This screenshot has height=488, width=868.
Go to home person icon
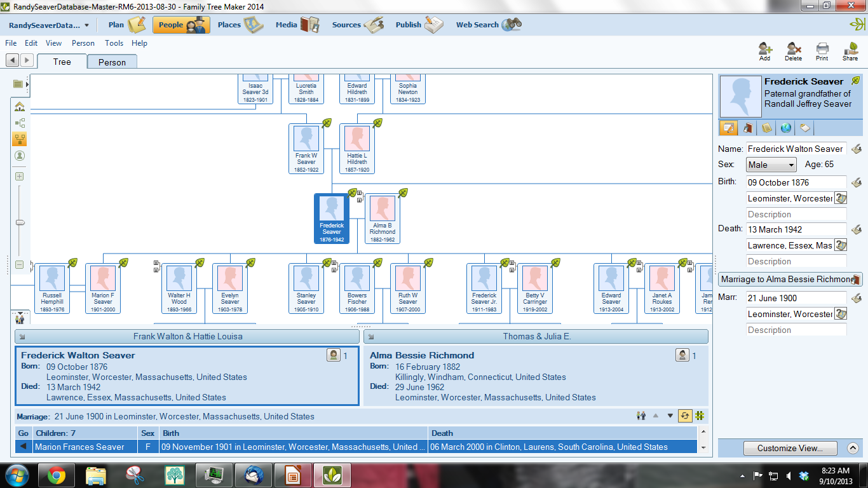point(20,107)
